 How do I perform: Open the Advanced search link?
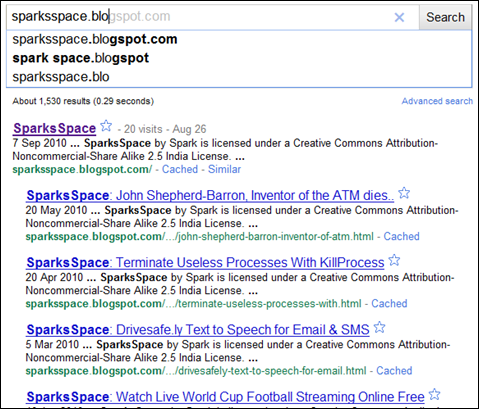(437, 101)
